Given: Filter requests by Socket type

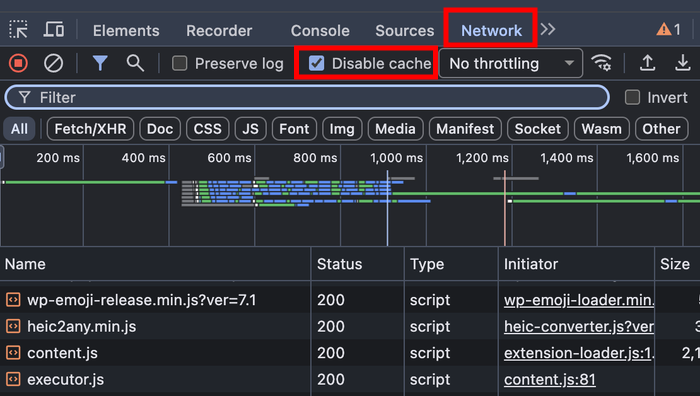Looking at the screenshot, I should [x=538, y=129].
